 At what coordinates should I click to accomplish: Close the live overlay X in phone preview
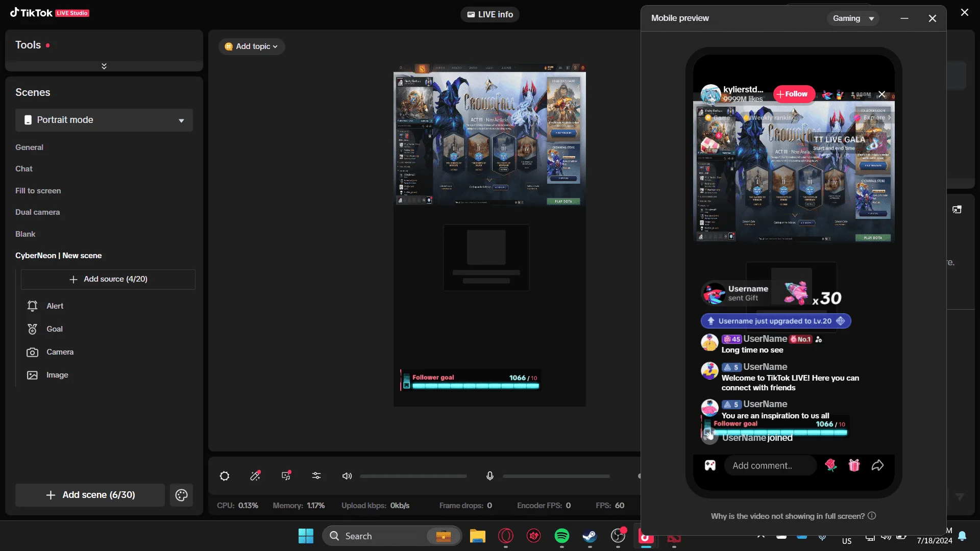coord(881,94)
